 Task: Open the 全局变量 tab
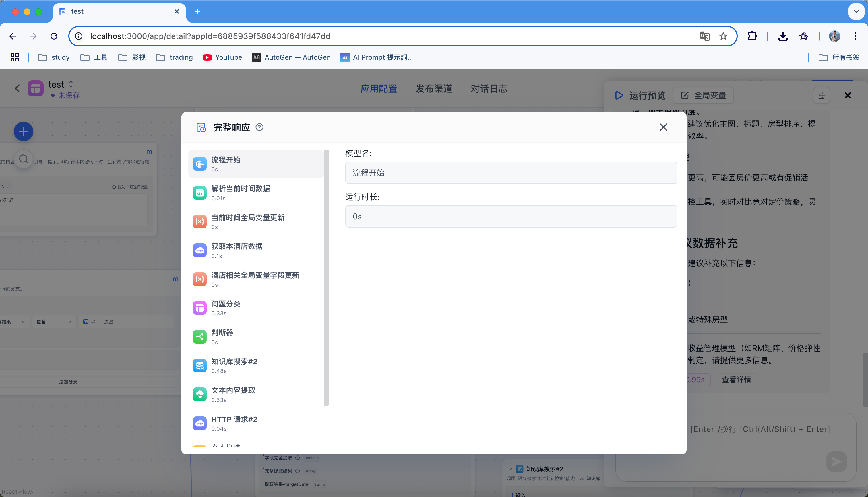[x=704, y=96]
